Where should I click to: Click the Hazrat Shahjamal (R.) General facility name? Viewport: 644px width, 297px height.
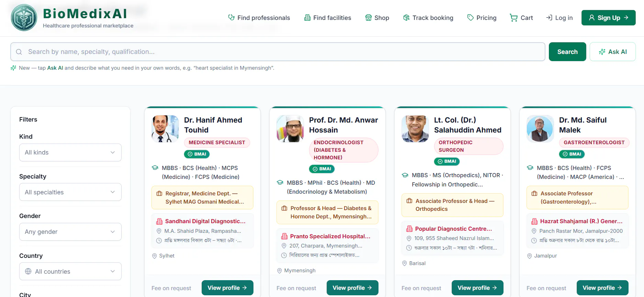click(x=581, y=221)
